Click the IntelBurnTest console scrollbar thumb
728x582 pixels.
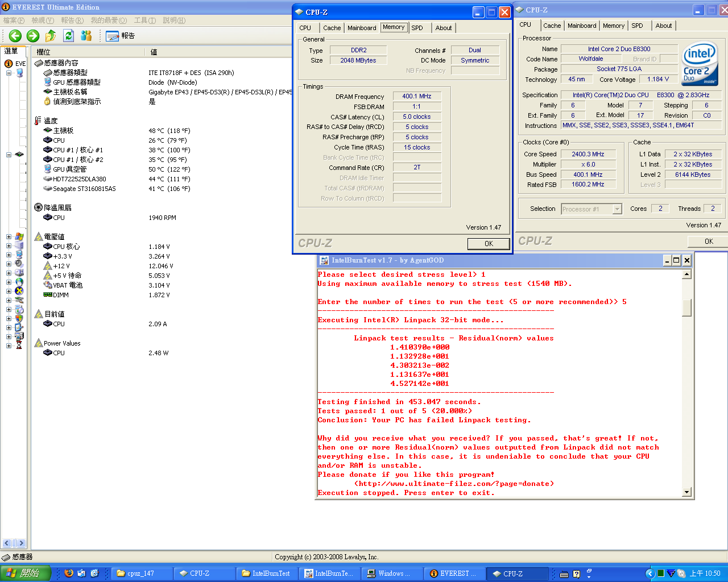point(687,307)
